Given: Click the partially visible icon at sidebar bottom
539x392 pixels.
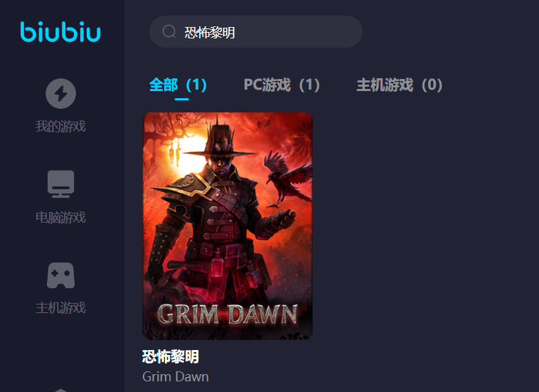Looking at the screenshot, I should (x=61, y=391).
